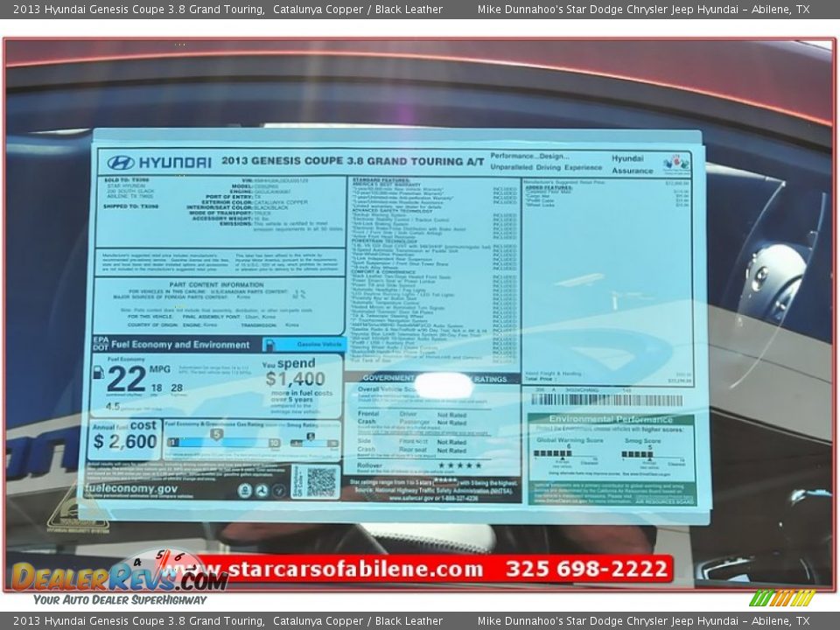Screen dimensions: 840x630
Task: Click the top caption '2013 Hyundai Genesis Coupe 3.8 Grand Touring'
Action: (139, 9)
